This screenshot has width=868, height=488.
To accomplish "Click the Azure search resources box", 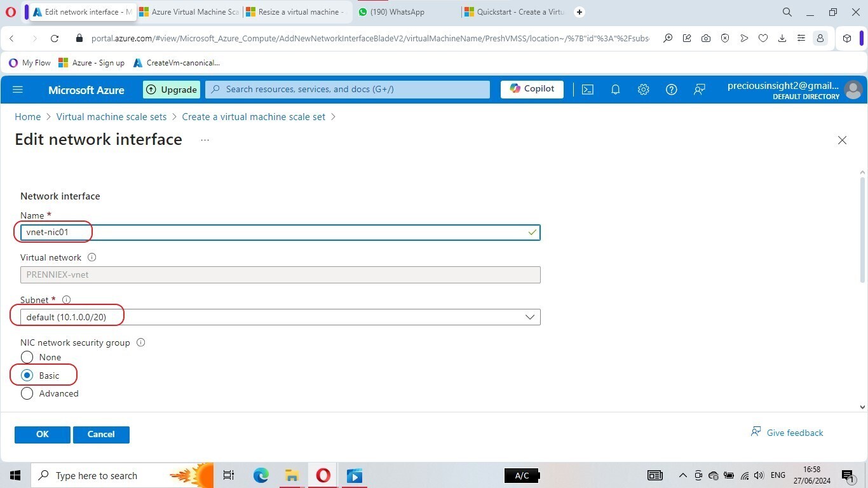I will click(x=348, y=90).
